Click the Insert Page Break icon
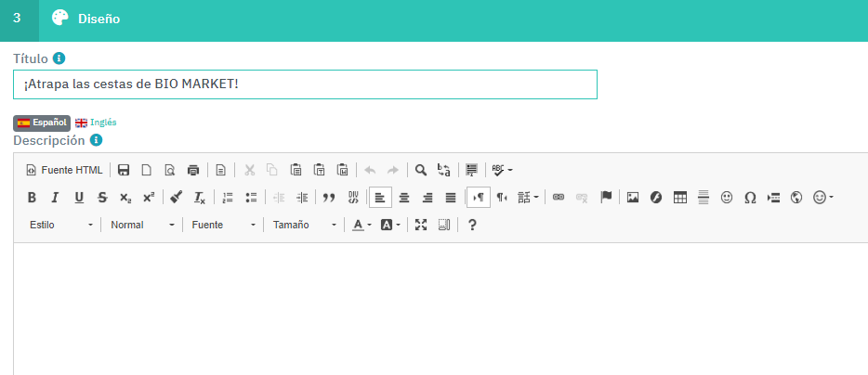 click(x=773, y=198)
